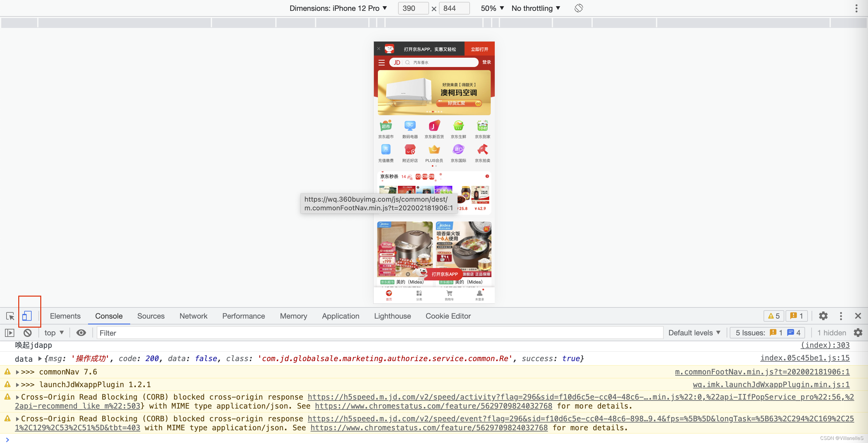Click the 立即打开 button

[479, 49]
